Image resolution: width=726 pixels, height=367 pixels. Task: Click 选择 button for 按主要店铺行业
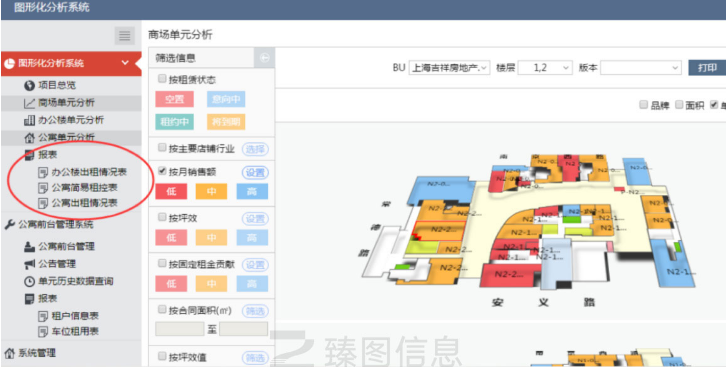(x=255, y=149)
